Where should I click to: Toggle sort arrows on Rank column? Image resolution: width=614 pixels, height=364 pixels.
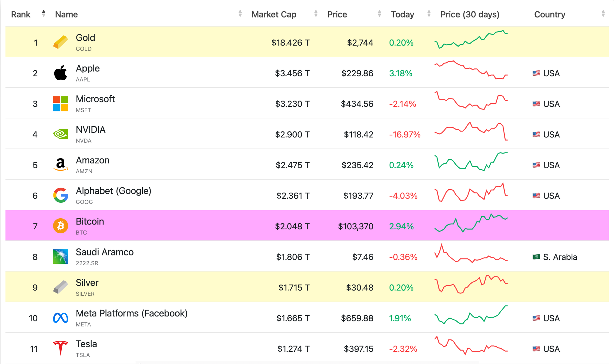pos(44,13)
